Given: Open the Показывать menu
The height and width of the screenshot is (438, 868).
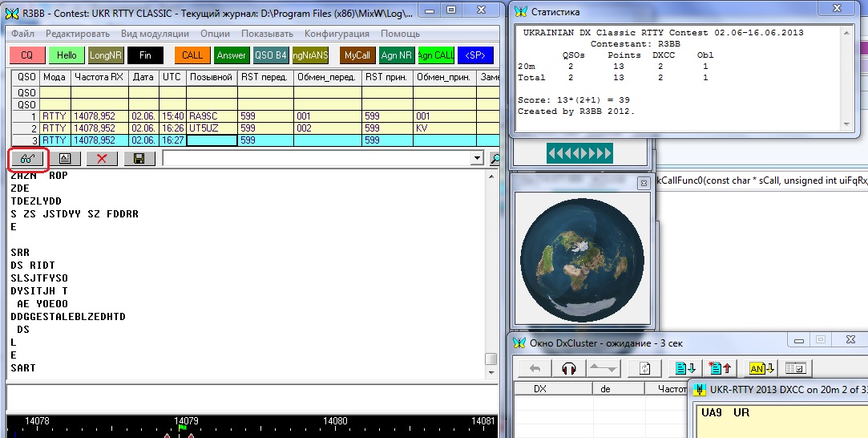Looking at the screenshot, I should (x=267, y=34).
